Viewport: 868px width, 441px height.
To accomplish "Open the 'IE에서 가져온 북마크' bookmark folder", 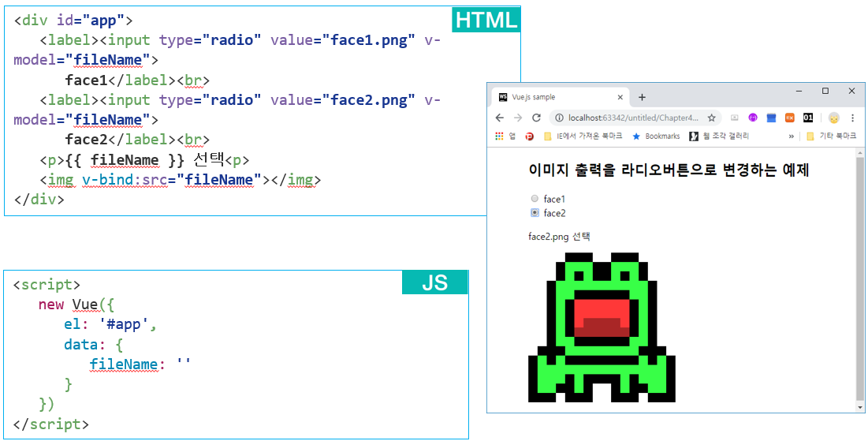I will click(583, 136).
